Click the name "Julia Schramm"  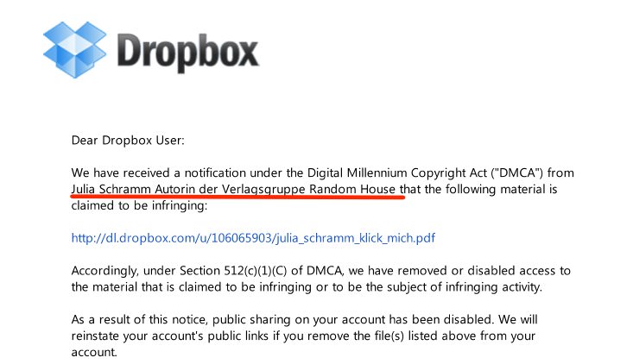click(111, 189)
